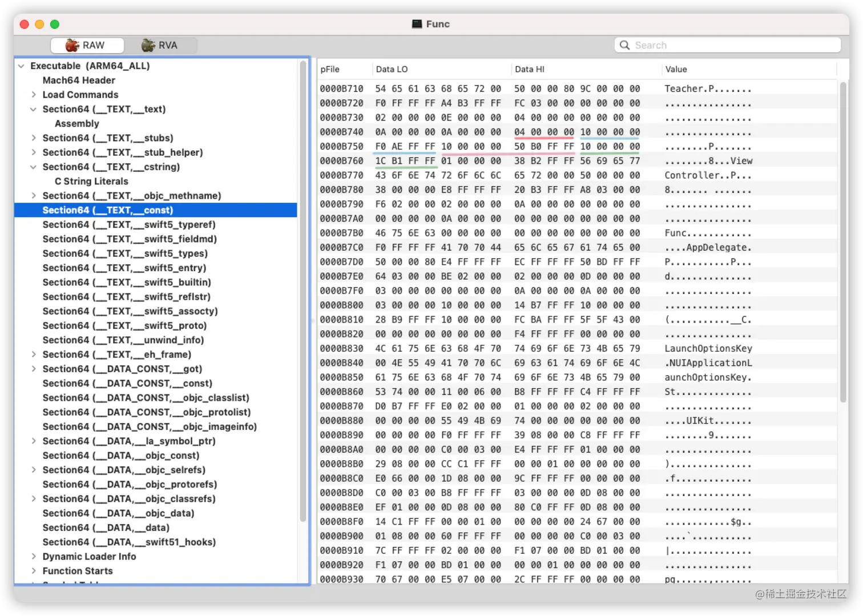The image size is (863, 616).
Task: Select Section64 (__DATA,__swift51_hooks)
Action: pos(129,542)
